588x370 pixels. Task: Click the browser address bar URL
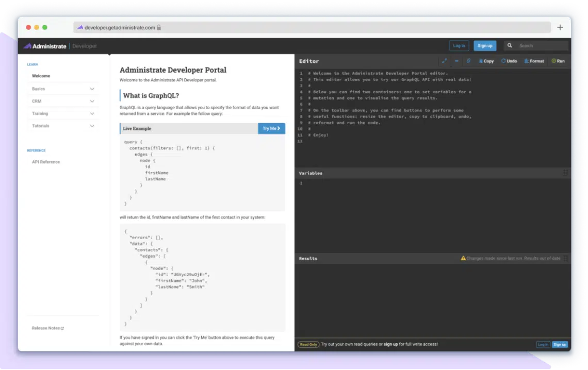click(120, 27)
